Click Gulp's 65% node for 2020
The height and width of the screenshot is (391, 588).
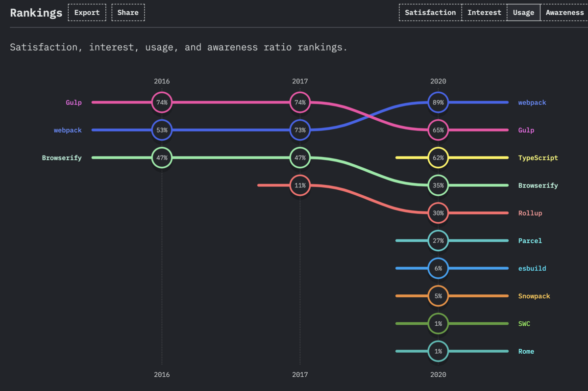tap(438, 130)
